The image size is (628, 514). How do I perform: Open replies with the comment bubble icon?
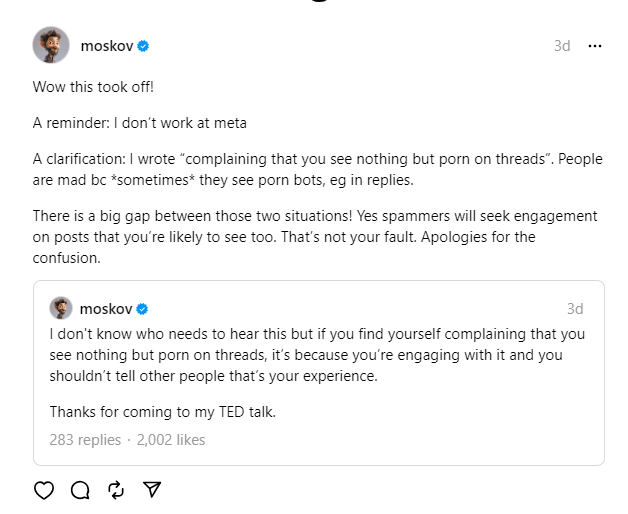(x=80, y=490)
